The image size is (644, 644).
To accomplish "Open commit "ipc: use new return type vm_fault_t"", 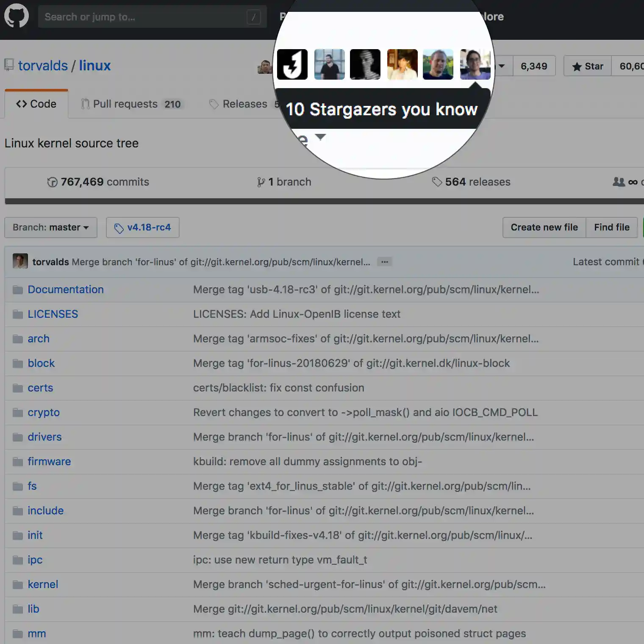I will pos(280,560).
